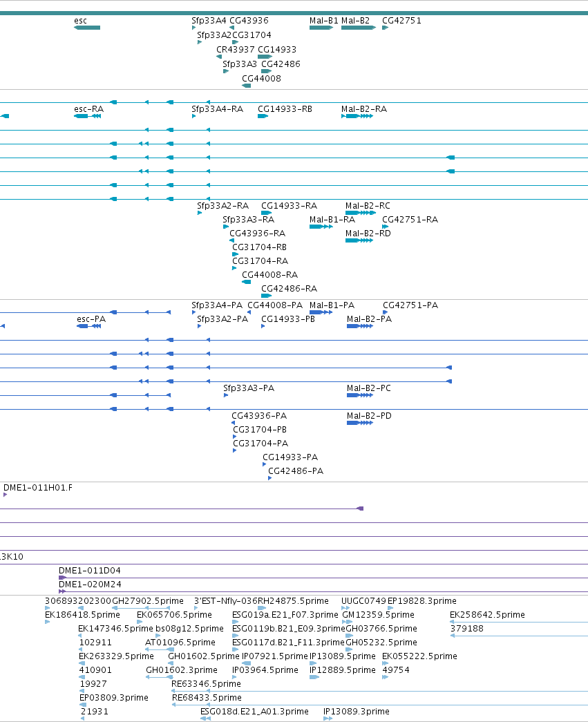The height and width of the screenshot is (722, 588).
Task: Click the Sfp33A4-PA protein label
Action: click(x=217, y=305)
